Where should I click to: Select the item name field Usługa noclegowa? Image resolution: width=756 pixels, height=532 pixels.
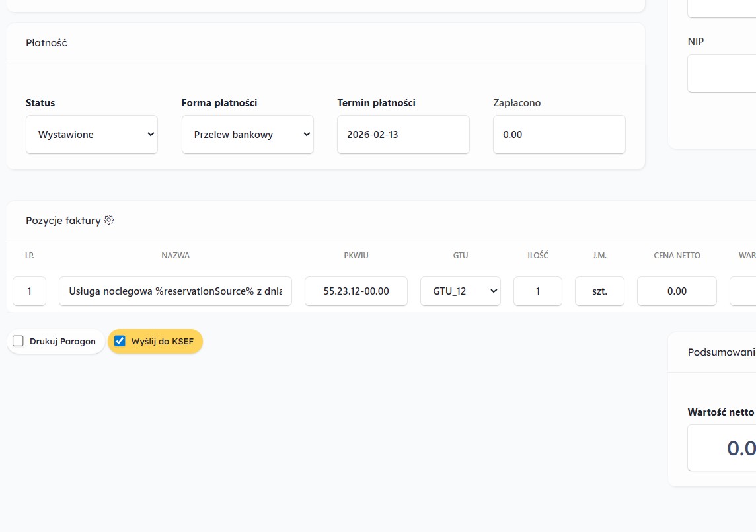point(175,291)
